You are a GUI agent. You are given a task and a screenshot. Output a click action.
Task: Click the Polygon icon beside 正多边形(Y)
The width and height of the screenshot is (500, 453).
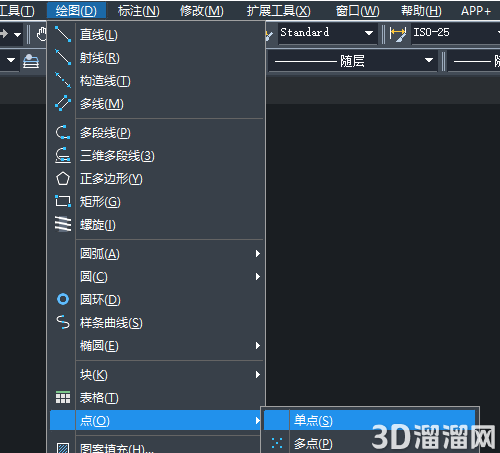[x=63, y=179]
